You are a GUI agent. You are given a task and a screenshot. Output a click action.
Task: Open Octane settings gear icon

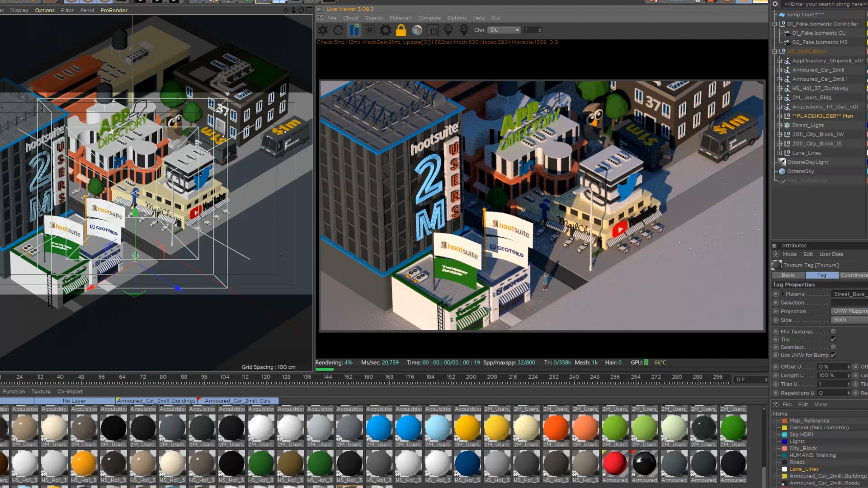click(x=385, y=30)
